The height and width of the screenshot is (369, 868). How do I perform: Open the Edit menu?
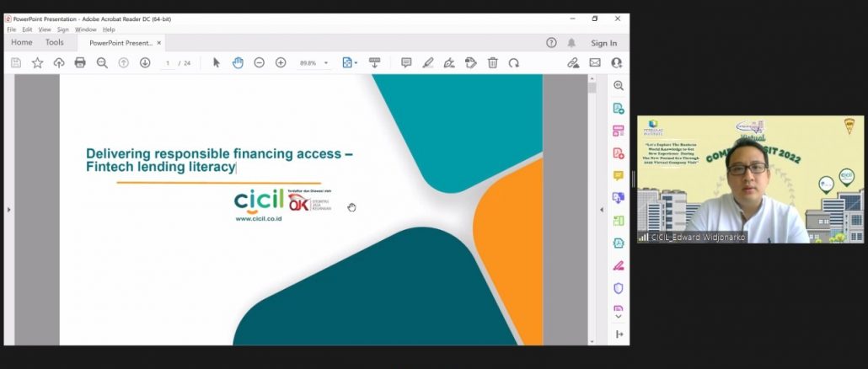click(x=27, y=29)
